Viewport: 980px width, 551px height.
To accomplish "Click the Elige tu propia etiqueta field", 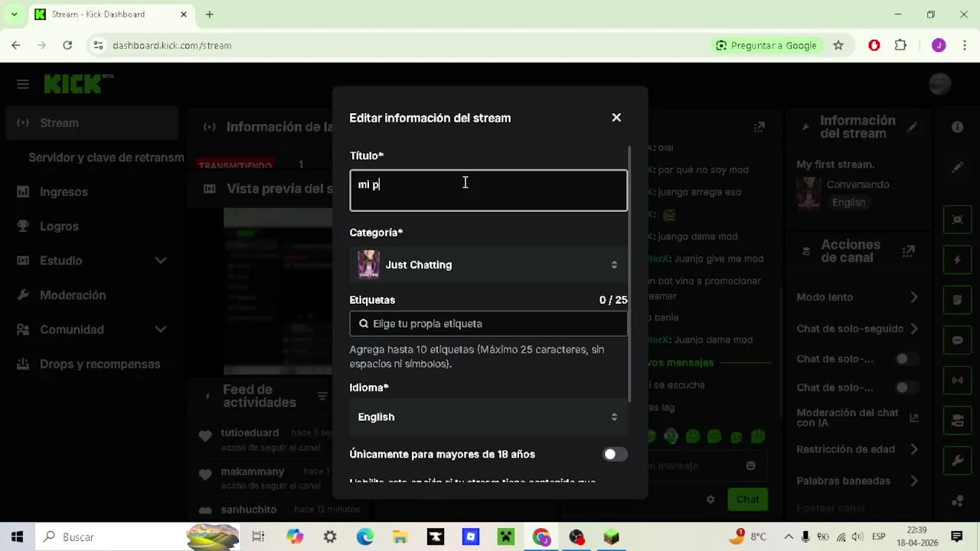I will pyautogui.click(x=488, y=324).
